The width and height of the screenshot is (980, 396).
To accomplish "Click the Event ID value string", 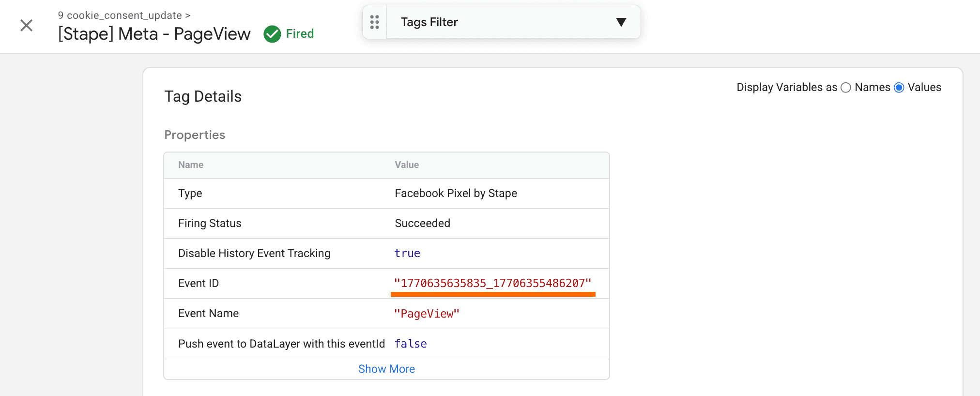I will point(492,283).
